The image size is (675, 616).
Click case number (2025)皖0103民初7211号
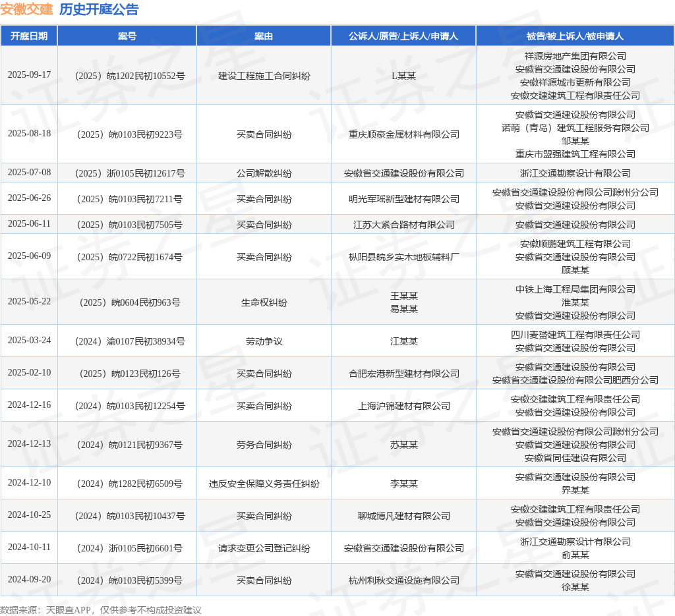point(130,199)
